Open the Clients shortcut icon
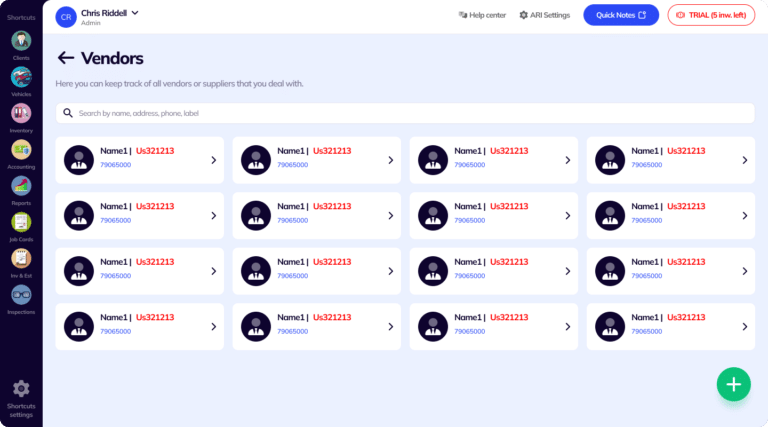The width and height of the screenshot is (768, 427). pyautogui.click(x=21, y=41)
